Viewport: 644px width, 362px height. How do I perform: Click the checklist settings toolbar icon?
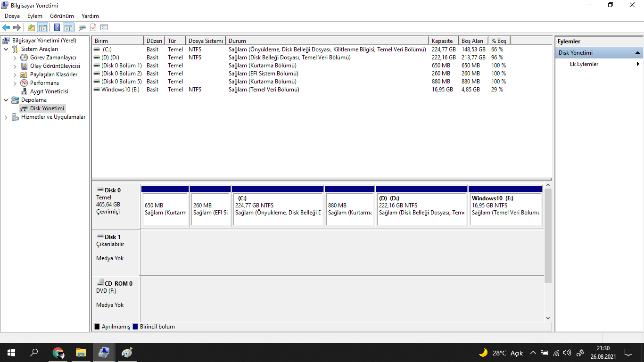coord(104,27)
